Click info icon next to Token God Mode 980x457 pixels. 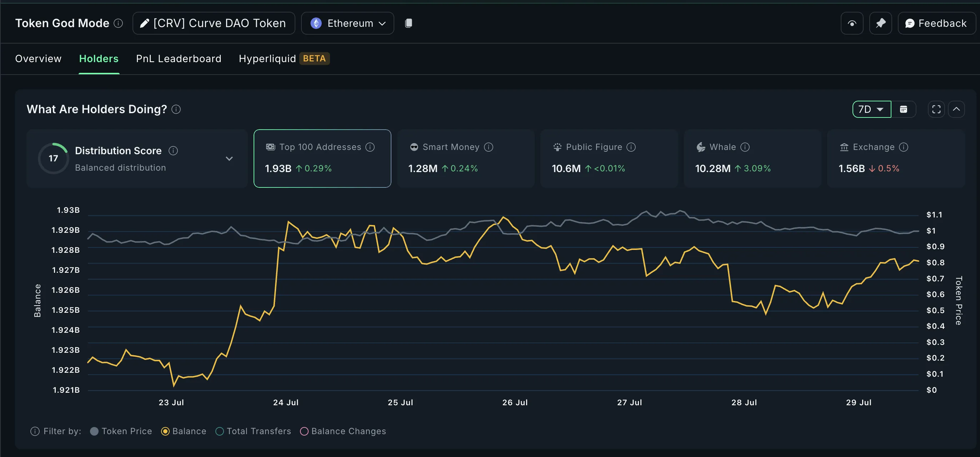point(118,24)
